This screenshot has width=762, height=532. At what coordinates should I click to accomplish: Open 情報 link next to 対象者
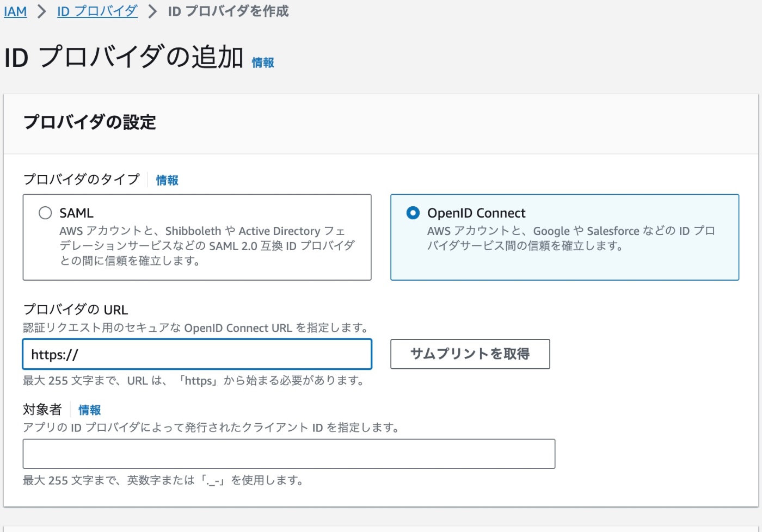click(x=90, y=410)
